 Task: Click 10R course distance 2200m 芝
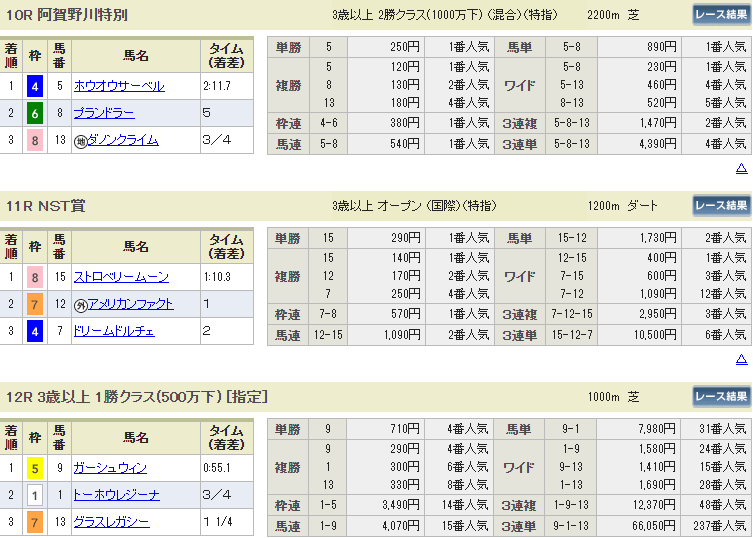point(613,15)
